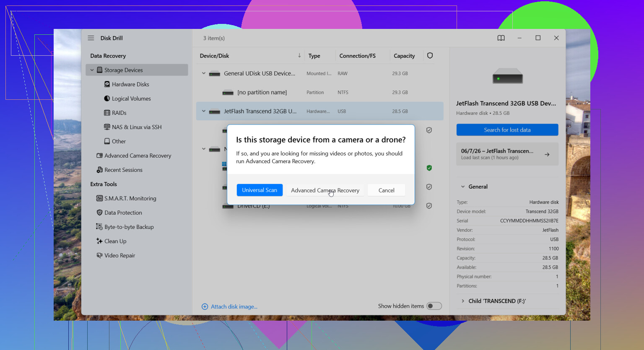644x350 pixels.
Task: Click the shield icon in the column header
Action: click(x=430, y=56)
